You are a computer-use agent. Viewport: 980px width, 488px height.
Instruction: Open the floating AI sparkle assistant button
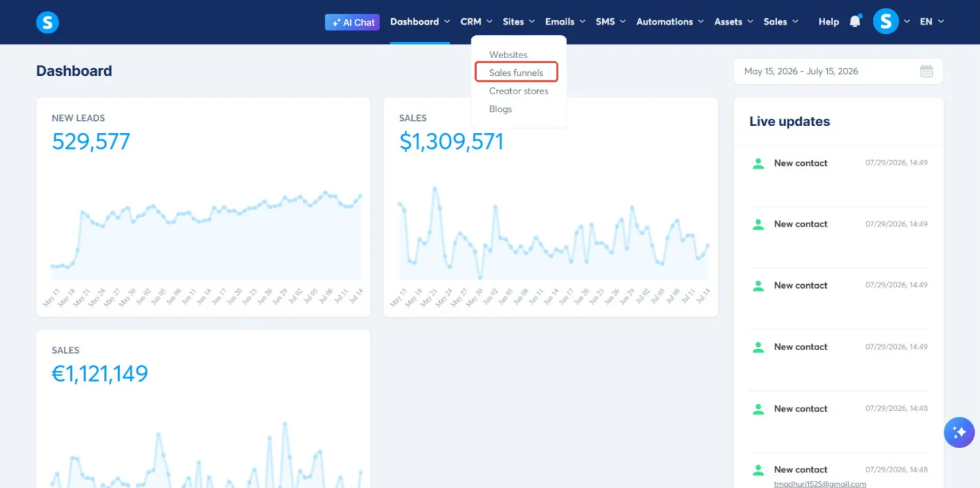pyautogui.click(x=959, y=432)
